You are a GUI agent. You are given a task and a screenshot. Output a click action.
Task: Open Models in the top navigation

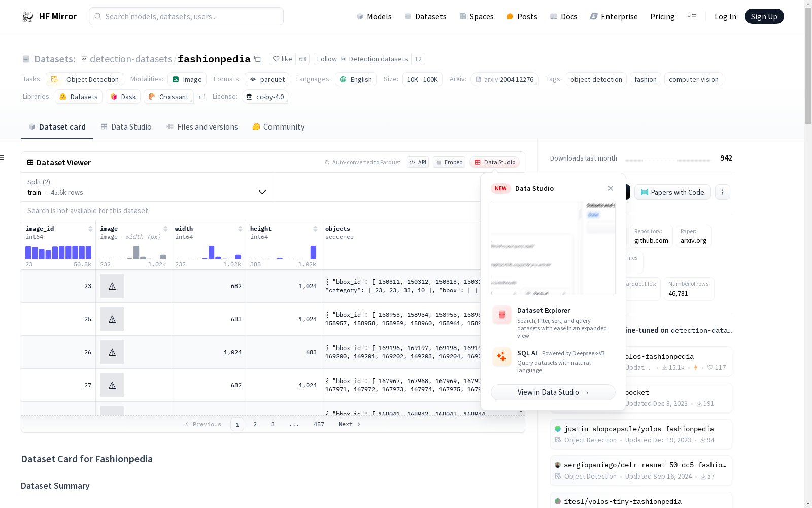pos(374,16)
